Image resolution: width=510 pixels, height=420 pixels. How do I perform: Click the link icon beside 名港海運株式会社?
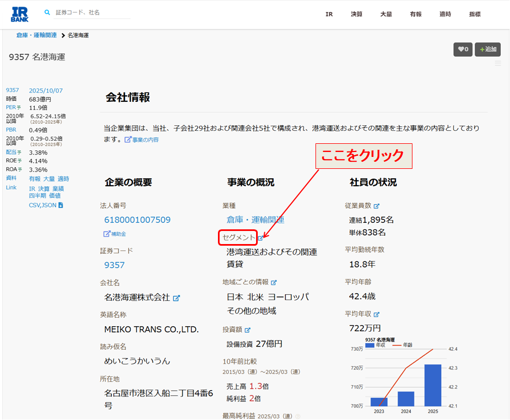tap(176, 298)
